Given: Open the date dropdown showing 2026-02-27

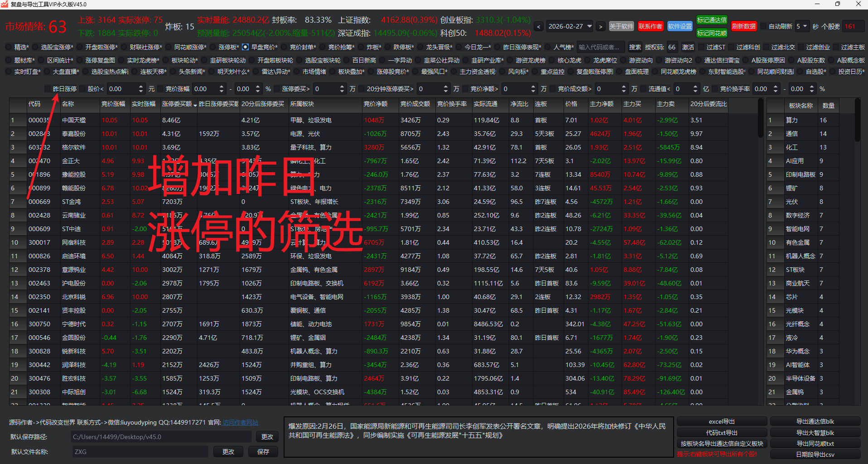Looking at the screenshot, I should pyautogui.click(x=589, y=26).
